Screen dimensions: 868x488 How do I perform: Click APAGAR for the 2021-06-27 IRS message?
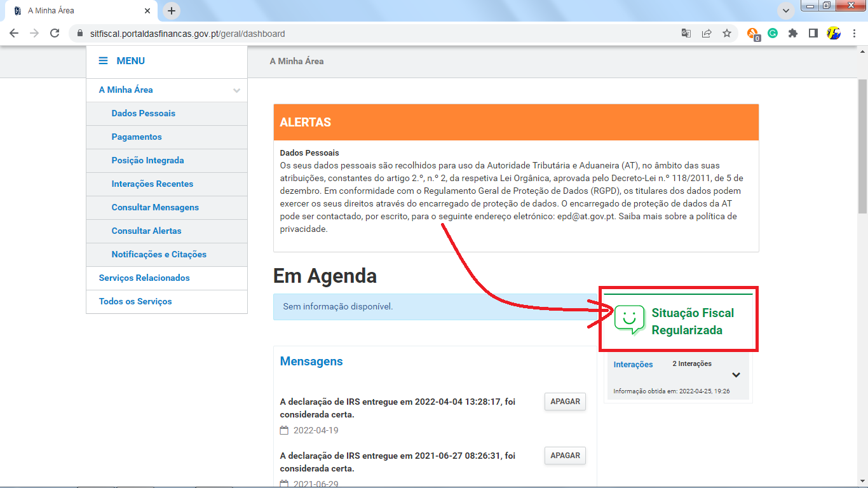point(565,456)
